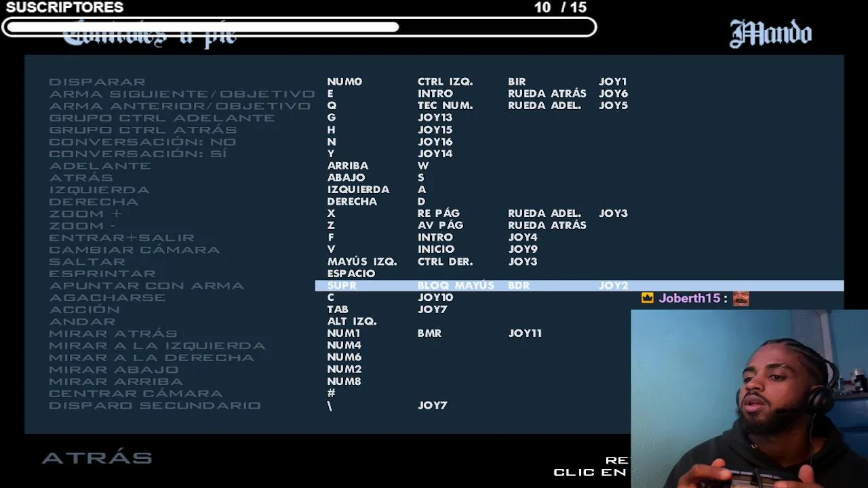
Task: Select the AGACHARSE row
Action: pos(107,298)
